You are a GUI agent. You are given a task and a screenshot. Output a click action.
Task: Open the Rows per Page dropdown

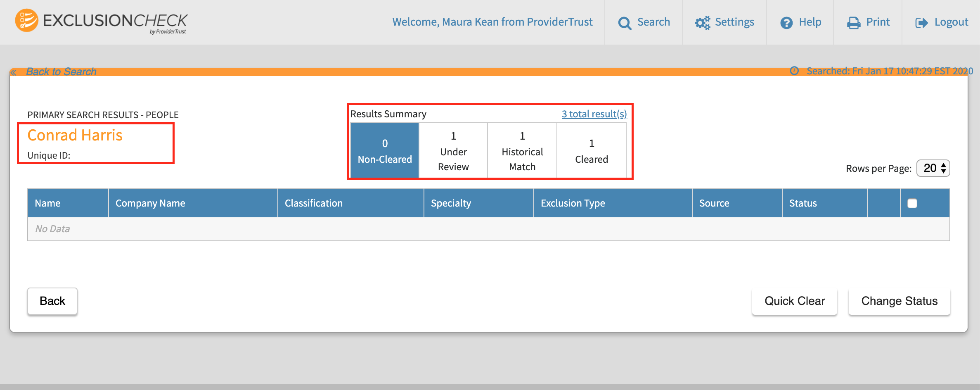pyautogui.click(x=933, y=168)
